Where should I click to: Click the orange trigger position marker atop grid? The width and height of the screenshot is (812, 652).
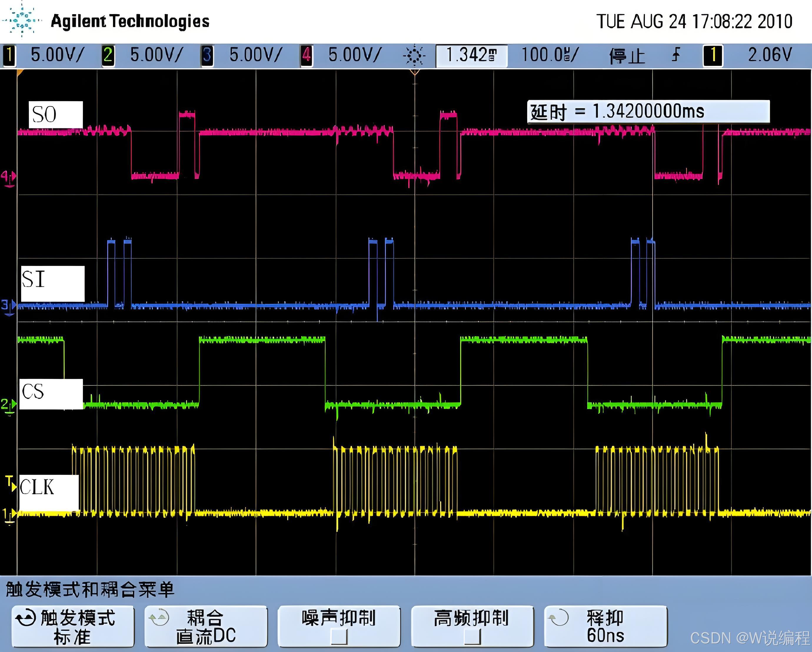415,72
